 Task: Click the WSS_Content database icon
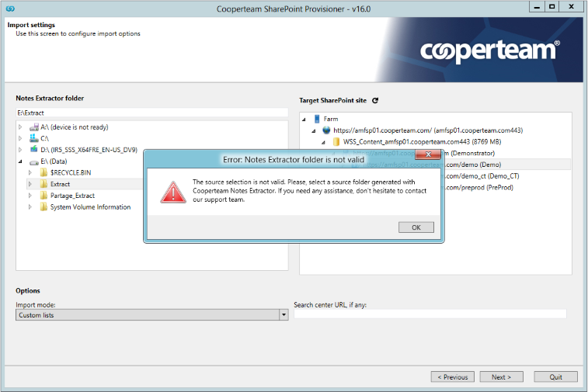336,141
